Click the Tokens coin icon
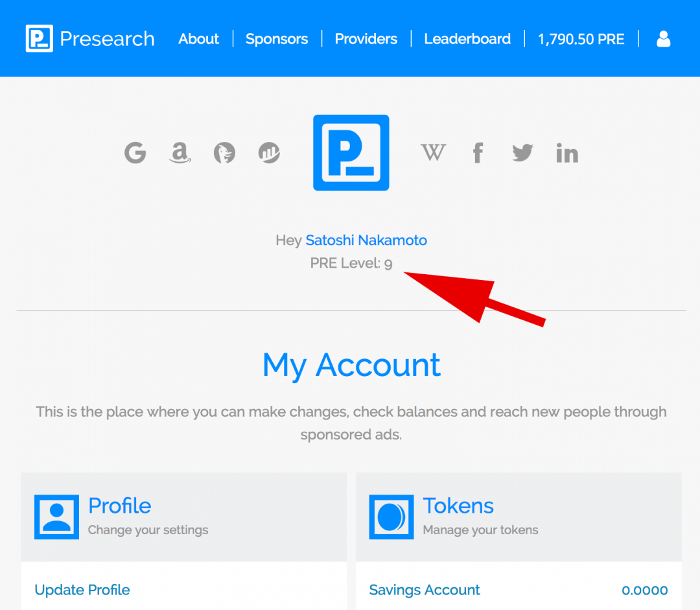The height and width of the screenshot is (610, 700). click(x=391, y=517)
